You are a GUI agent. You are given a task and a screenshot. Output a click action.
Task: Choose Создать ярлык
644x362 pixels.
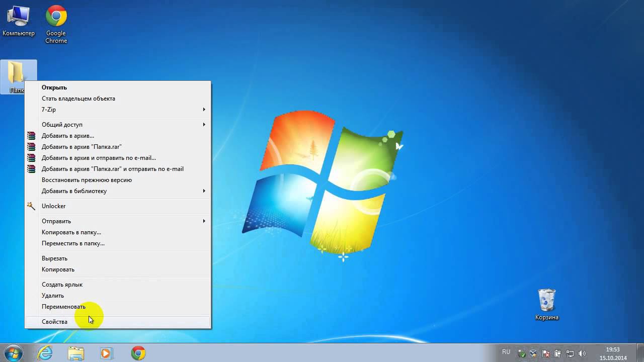point(118,285)
